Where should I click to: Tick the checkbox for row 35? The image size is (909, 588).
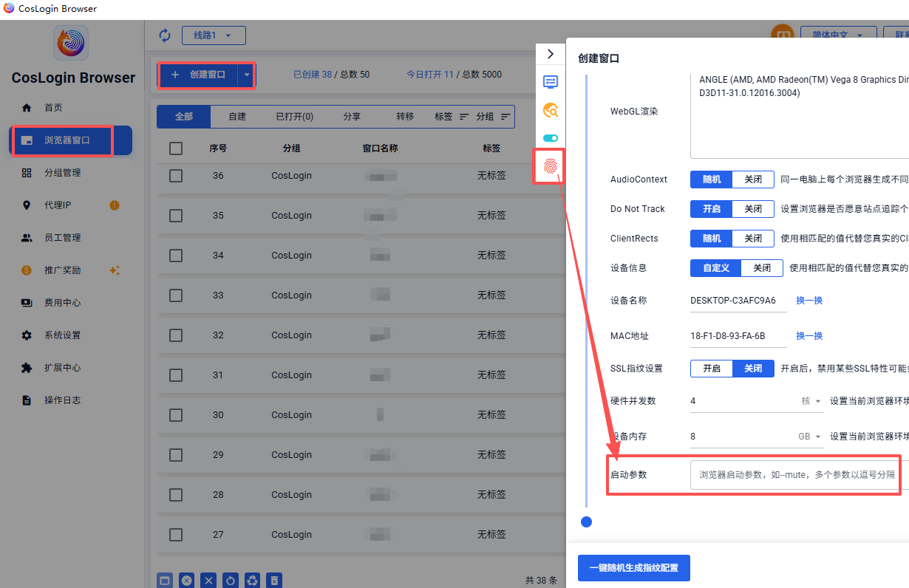(x=176, y=216)
